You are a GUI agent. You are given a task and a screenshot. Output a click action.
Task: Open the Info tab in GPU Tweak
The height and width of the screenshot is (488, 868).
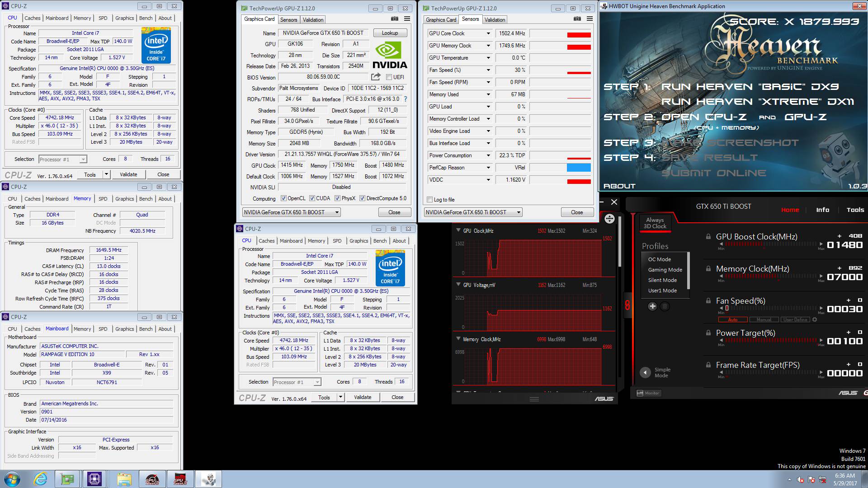pos(822,210)
